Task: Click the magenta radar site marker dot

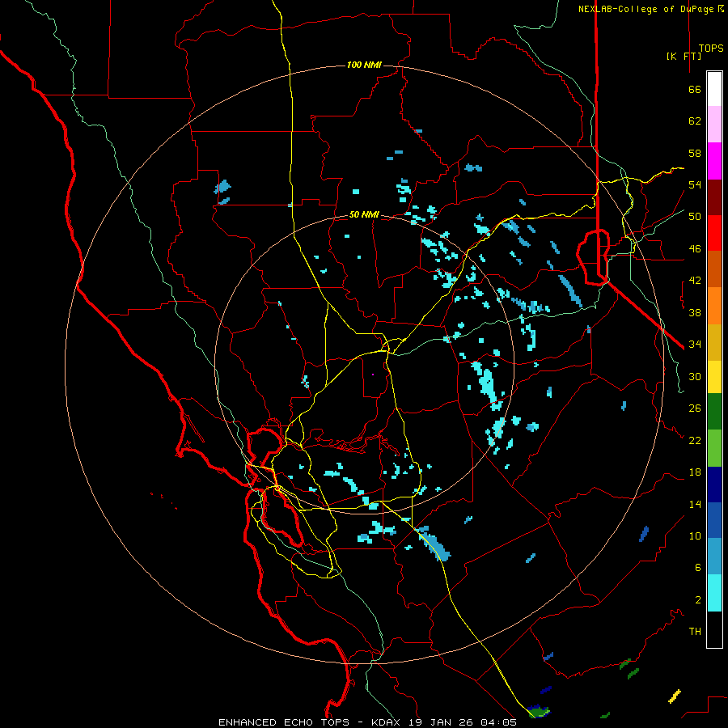Action: [x=373, y=375]
